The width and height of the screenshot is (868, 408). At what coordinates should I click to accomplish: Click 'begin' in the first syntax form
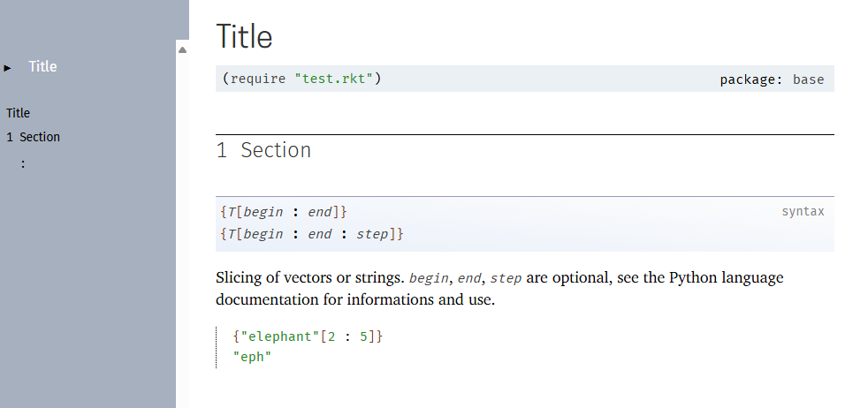pos(263,212)
